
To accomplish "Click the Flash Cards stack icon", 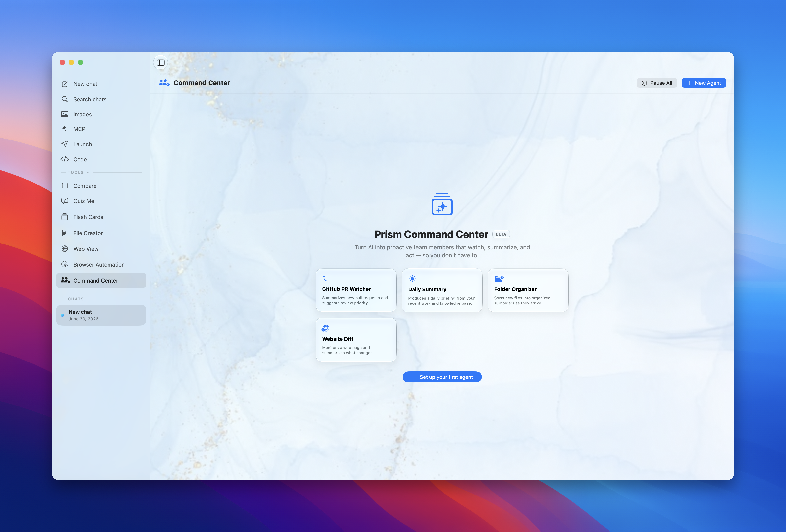I will click(x=65, y=217).
